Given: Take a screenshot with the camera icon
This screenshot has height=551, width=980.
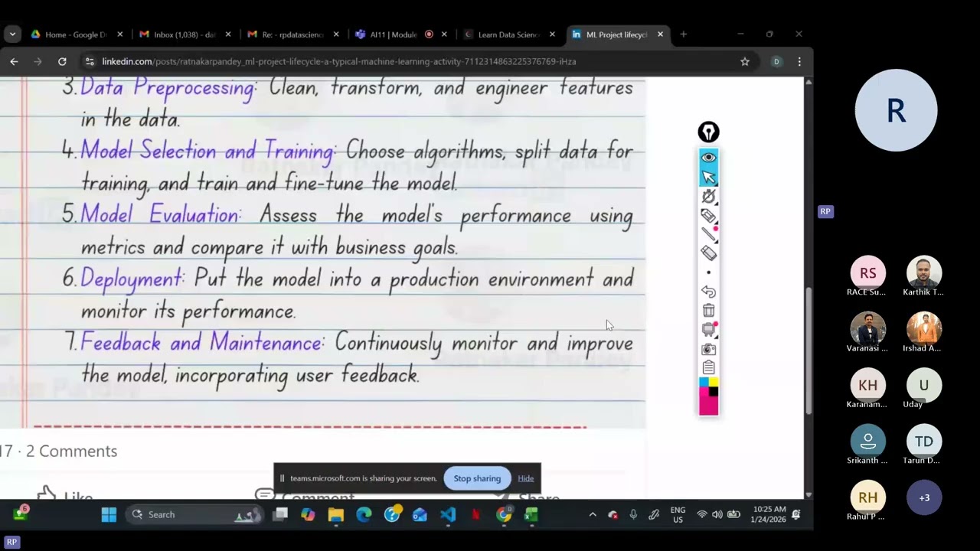Looking at the screenshot, I should coord(708,349).
